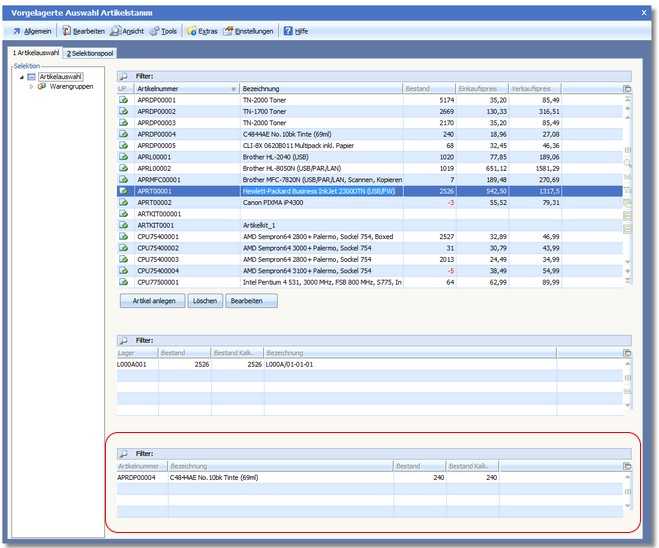Open the Allgemein toolbar menu
The width and height of the screenshot is (659, 548).
32,31
